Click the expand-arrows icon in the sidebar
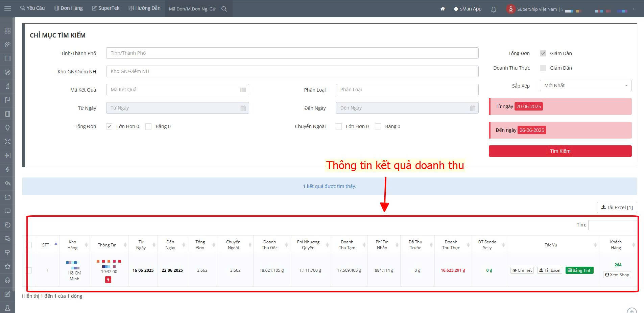 coord(7,142)
